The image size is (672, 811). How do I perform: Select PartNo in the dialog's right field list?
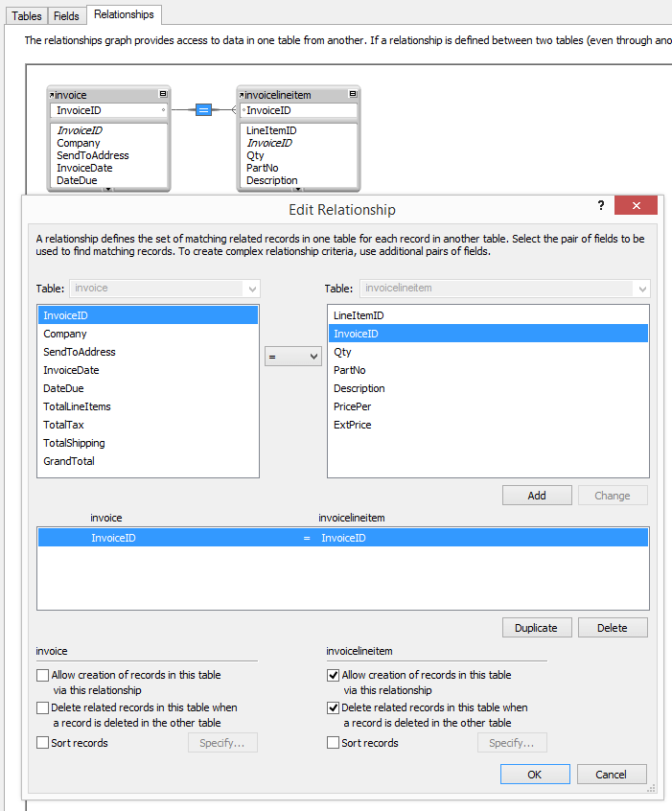[x=488, y=370]
